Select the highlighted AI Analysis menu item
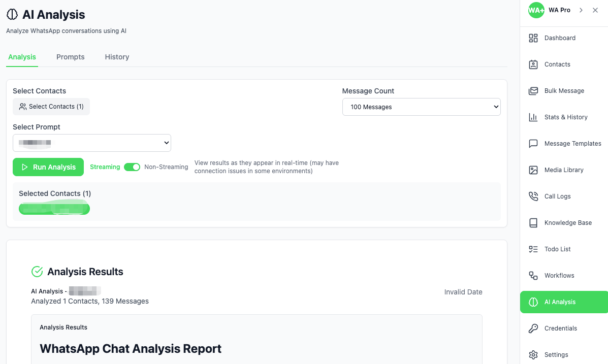The width and height of the screenshot is (608, 364). point(564,302)
